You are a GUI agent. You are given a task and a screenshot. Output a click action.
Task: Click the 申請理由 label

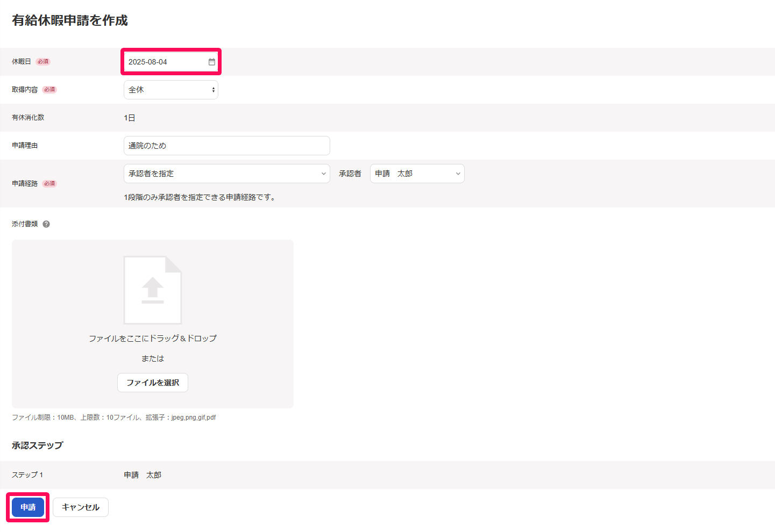pos(25,146)
